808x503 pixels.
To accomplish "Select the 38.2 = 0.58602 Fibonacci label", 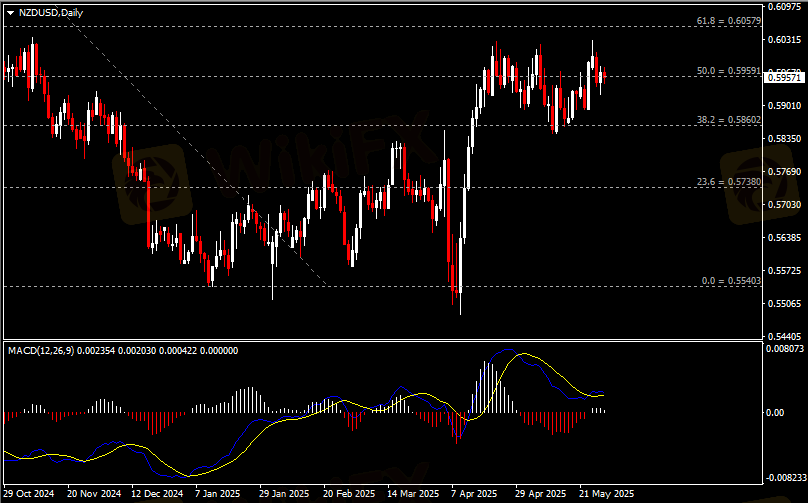I will pyautogui.click(x=729, y=120).
